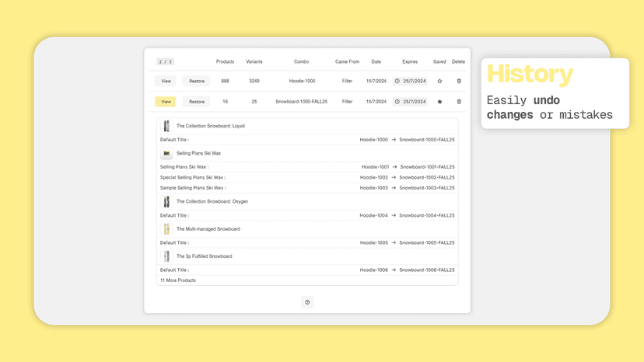
Task: Select product title The Multi-managed Snowboard
Action: click(208, 229)
